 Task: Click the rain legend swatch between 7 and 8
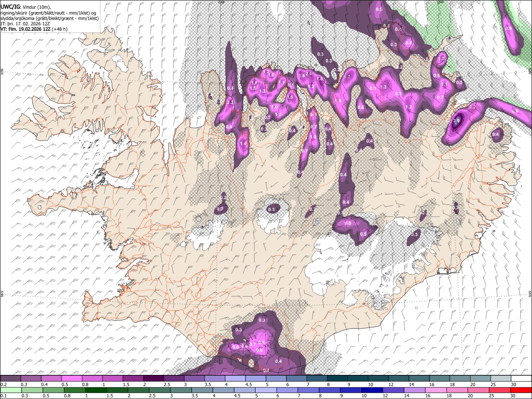pos(308,390)
